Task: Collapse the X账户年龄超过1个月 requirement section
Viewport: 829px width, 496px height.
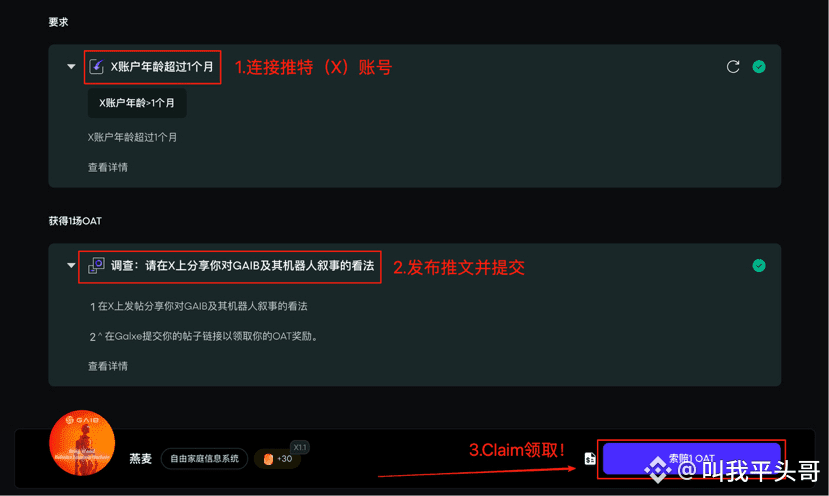Action: pos(71,67)
